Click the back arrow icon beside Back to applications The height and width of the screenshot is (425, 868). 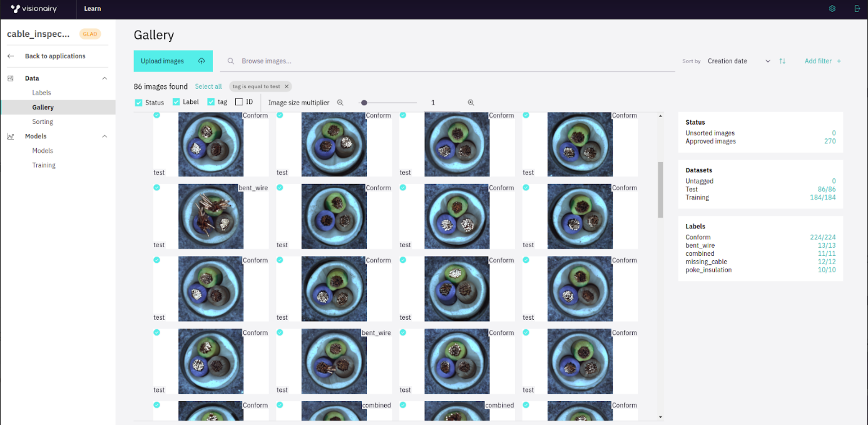(x=11, y=56)
